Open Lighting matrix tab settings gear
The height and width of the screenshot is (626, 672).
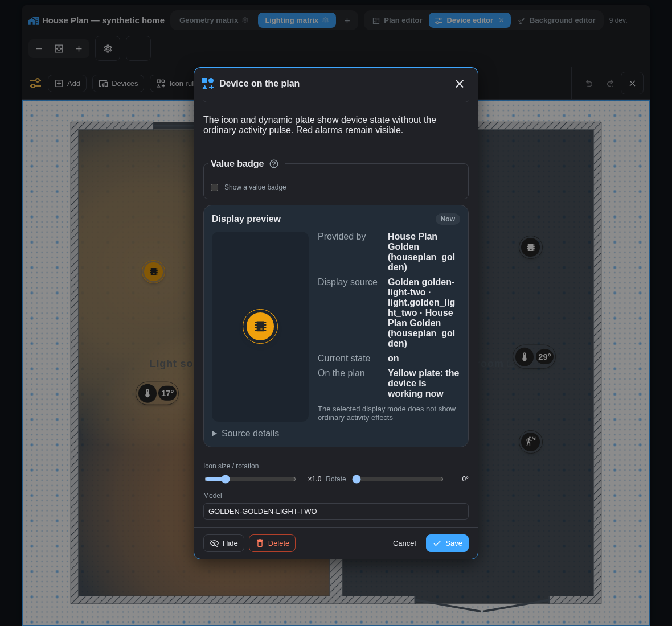click(x=325, y=20)
